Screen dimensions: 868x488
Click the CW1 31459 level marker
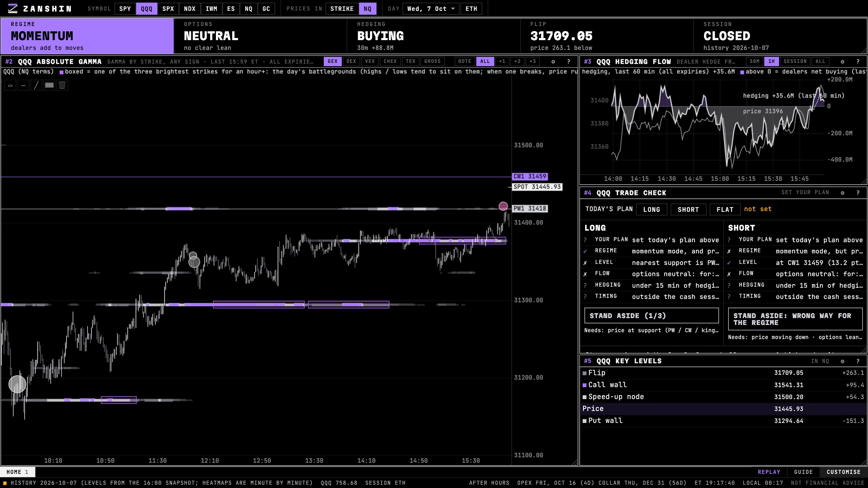pyautogui.click(x=530, y=176)
